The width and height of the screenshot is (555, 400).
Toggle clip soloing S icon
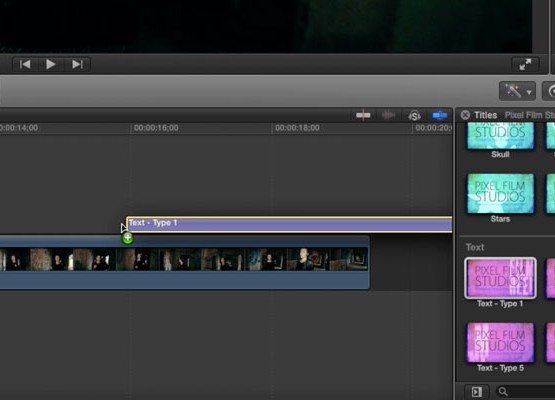414,115
